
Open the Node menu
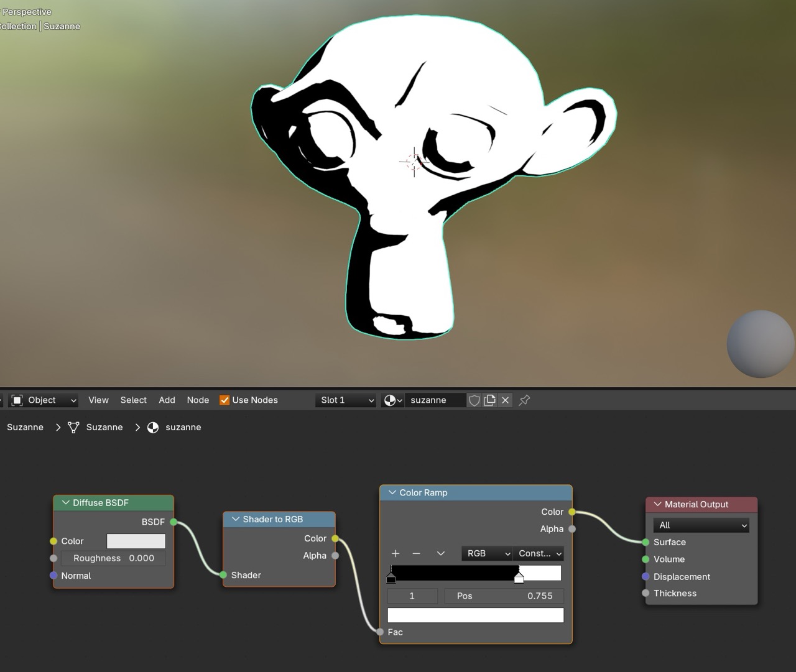pos(198,400)
